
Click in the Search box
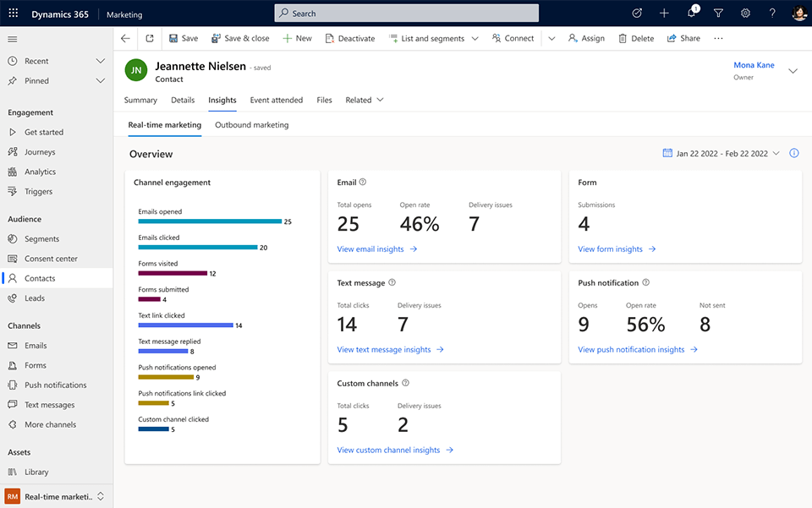click(x=406, y=14)
